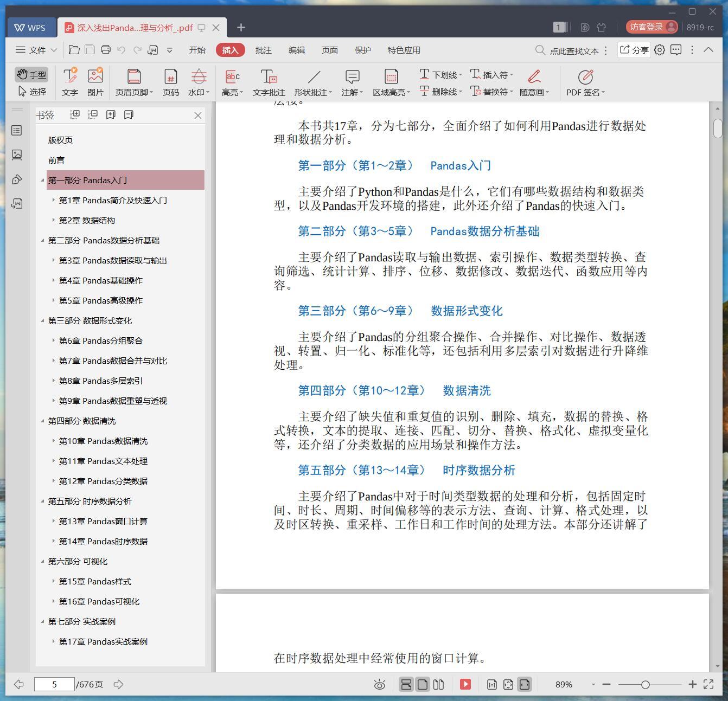Switch to single page view mode

423,684
